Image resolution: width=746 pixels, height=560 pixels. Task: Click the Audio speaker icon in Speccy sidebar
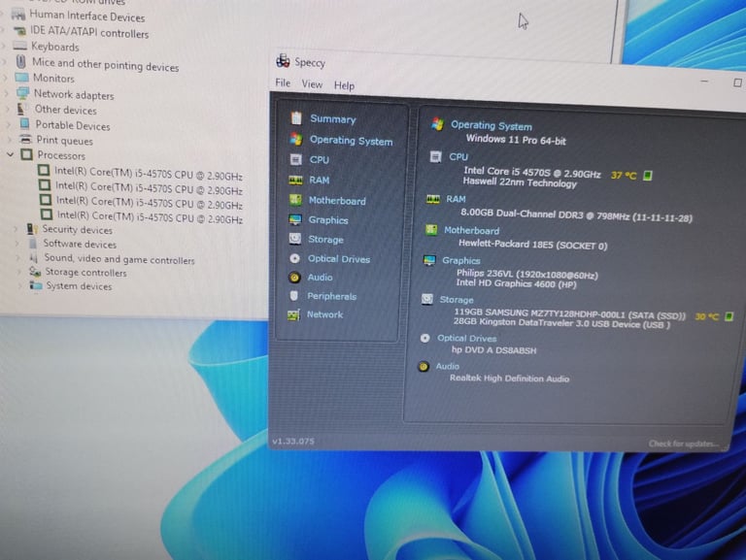(x=294, y=278)
